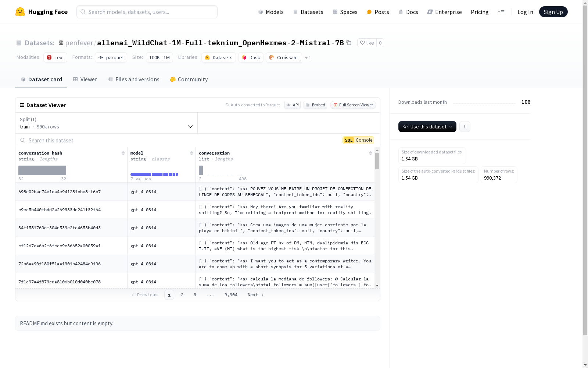588x368 pixels.
Task: Select the parquet format tag
Action: click(111, 57)
